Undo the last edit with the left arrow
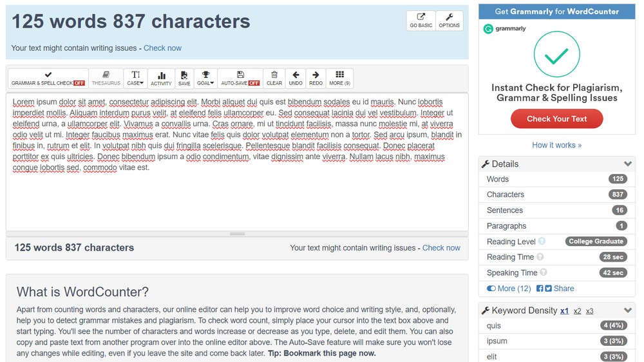The height and width of the screenshot is (362, 644). [296, 79]
